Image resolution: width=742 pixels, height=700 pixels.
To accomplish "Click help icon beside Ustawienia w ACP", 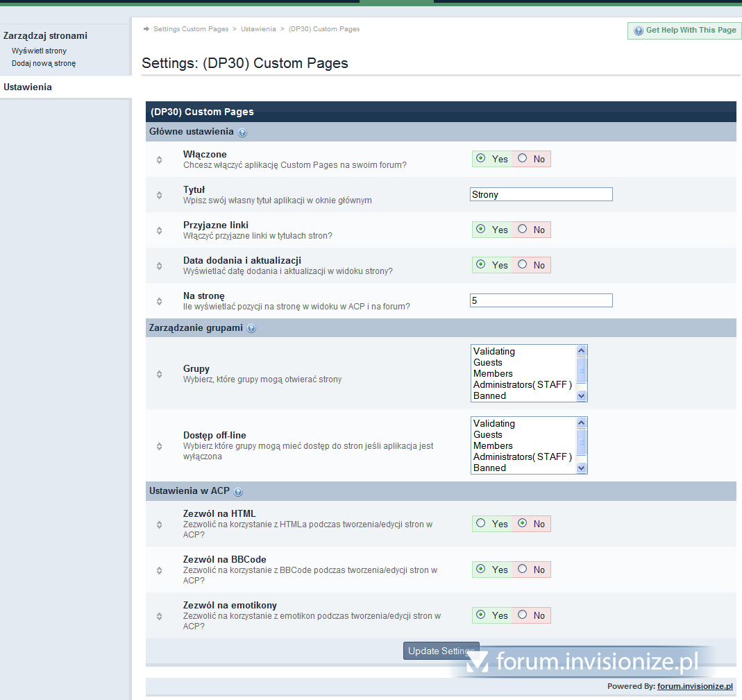I will [x=238, y=492].
